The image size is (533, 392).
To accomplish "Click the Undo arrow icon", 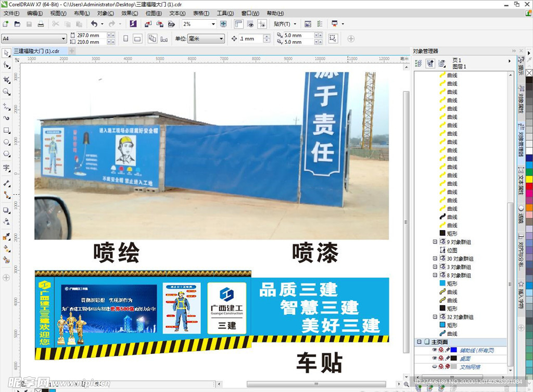I will [x=94, y=24].
